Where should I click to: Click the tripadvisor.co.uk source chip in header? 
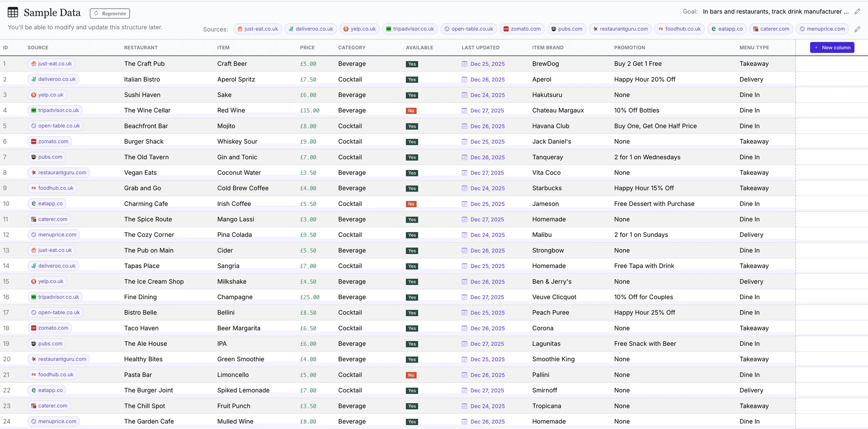(409, 29)
